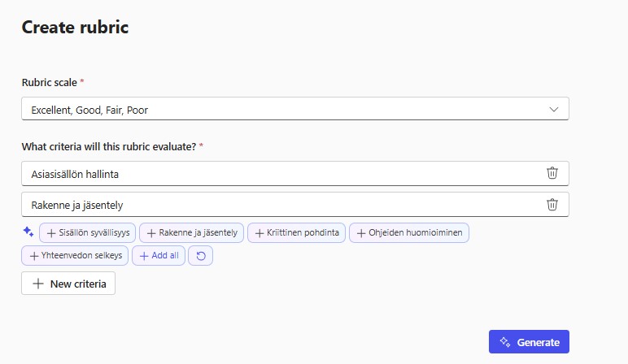Click the AI sparkle icon beside suggestions
The width and height of the screenshot is (628, 364).
(28, 232)
